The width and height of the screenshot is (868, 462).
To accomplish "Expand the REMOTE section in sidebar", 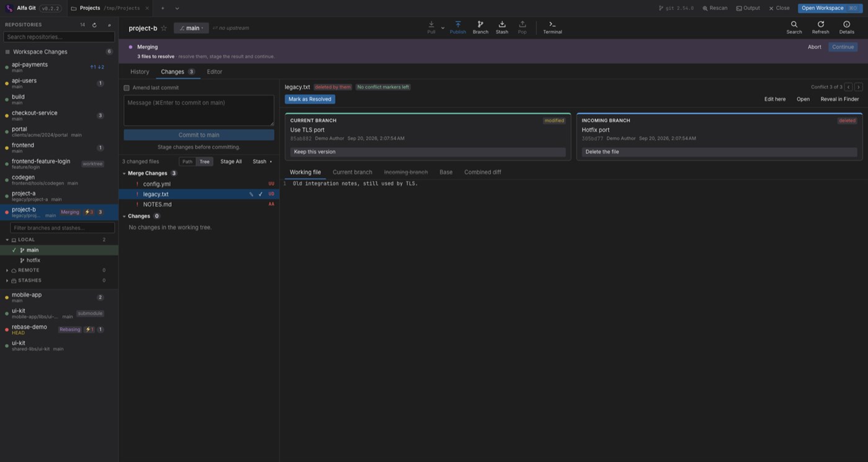I will pos(7,270).
